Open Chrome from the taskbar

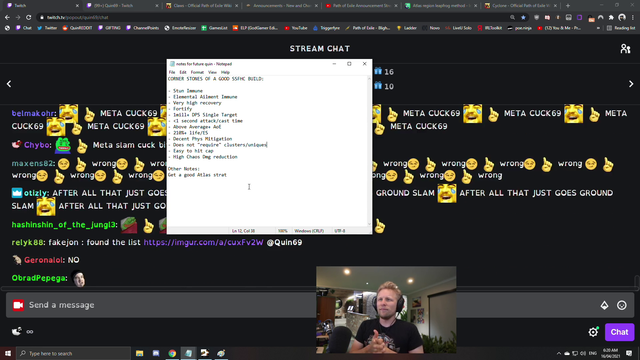pyautogui.click(x=172, y=353)
